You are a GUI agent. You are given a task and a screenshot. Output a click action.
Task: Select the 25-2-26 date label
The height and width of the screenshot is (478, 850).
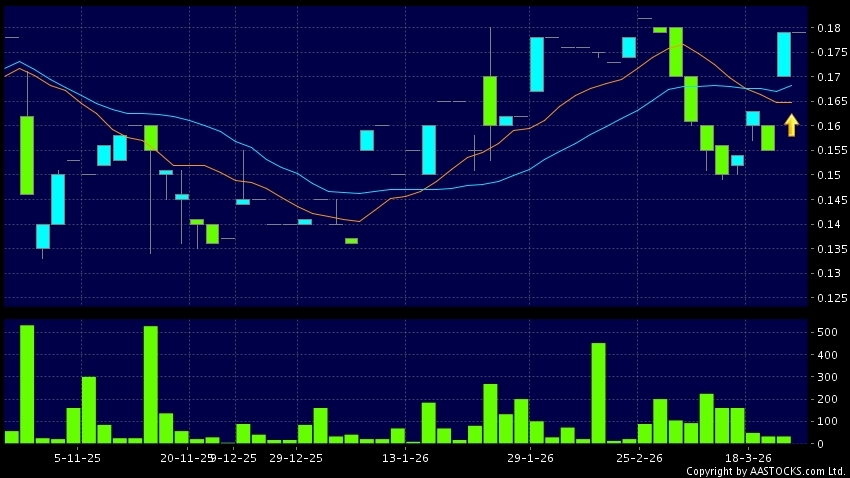tap(639, 457)
